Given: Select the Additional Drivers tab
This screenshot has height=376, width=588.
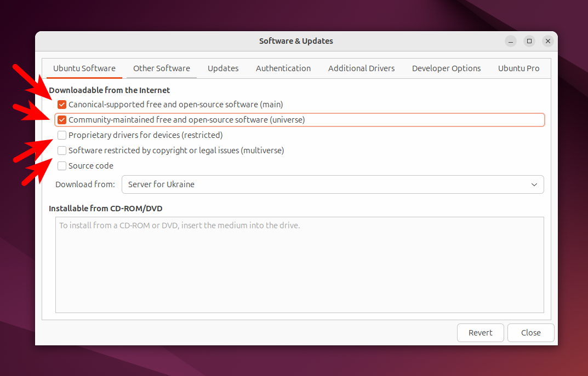Looking at the screenshot, I should click(x=361, y=68).
